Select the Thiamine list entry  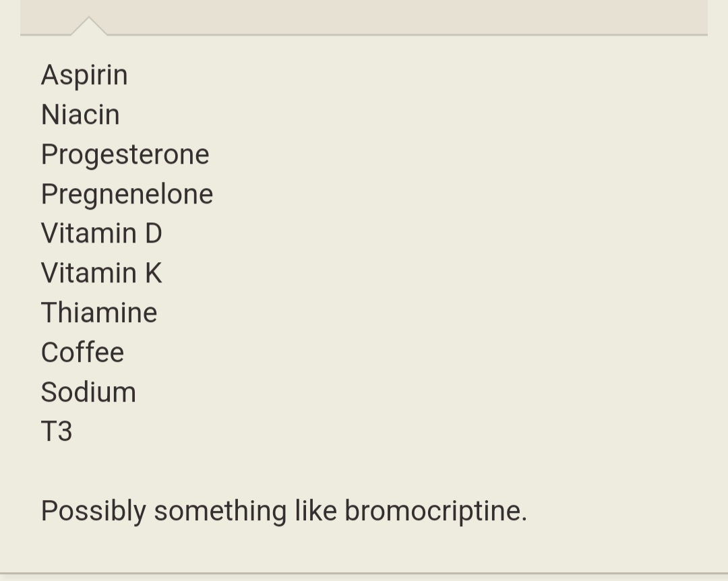[x=99, y=313]
